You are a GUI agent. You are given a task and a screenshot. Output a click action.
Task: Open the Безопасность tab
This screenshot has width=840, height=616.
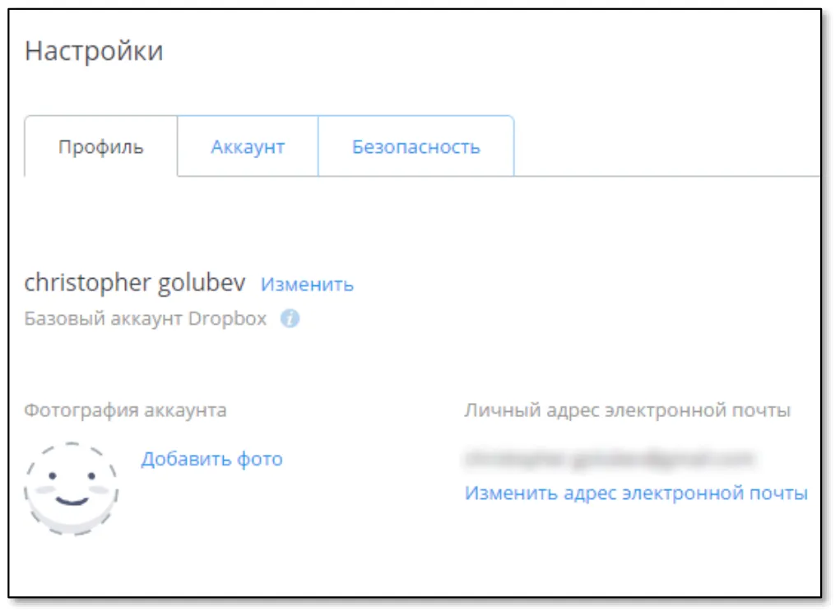416,146
